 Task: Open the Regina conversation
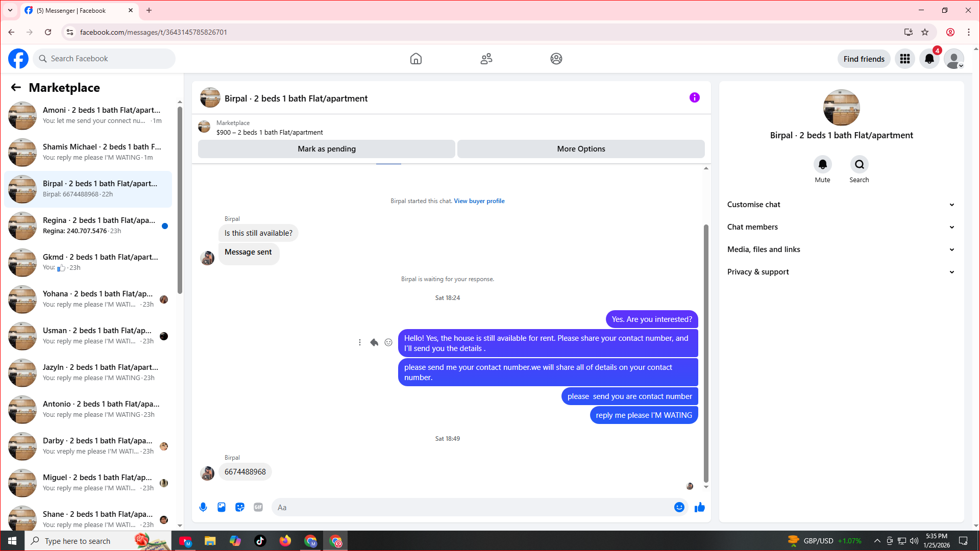click(88, 226)
